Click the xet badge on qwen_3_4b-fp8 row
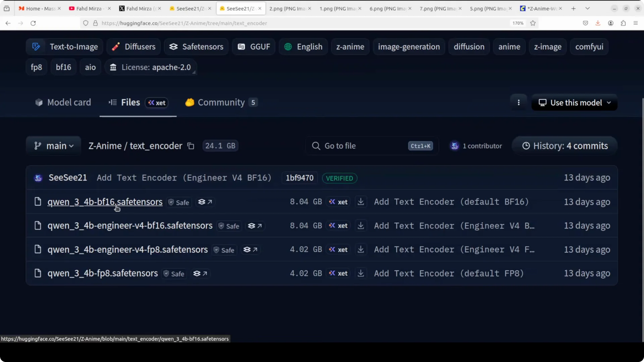 click(x=338, y=274)
